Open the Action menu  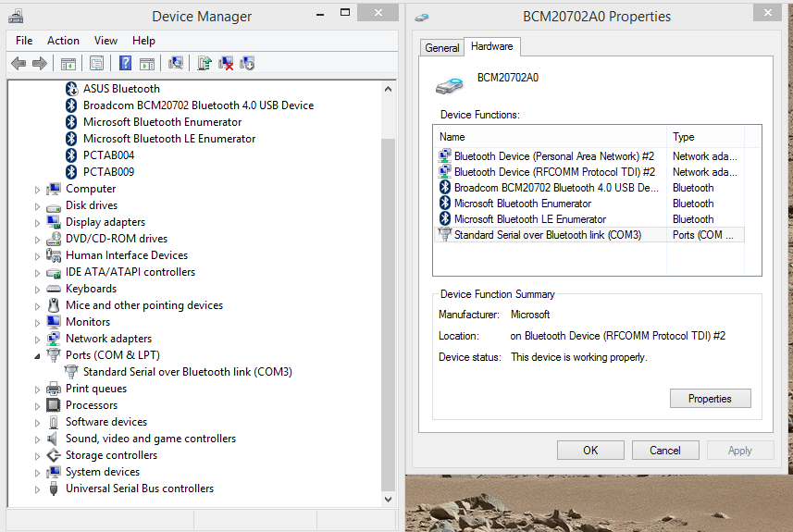(x=63, y=41)
